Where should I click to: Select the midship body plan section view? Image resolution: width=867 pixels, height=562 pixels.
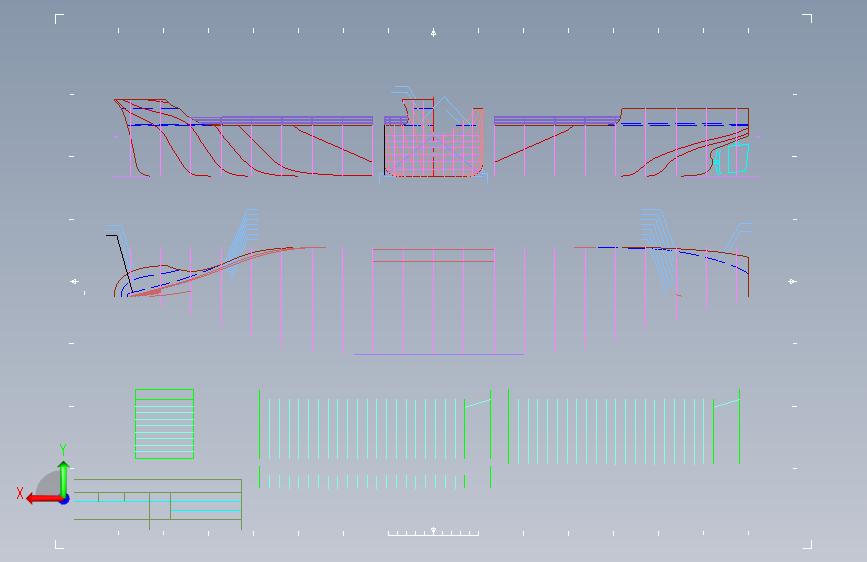(x=434, y=138)
